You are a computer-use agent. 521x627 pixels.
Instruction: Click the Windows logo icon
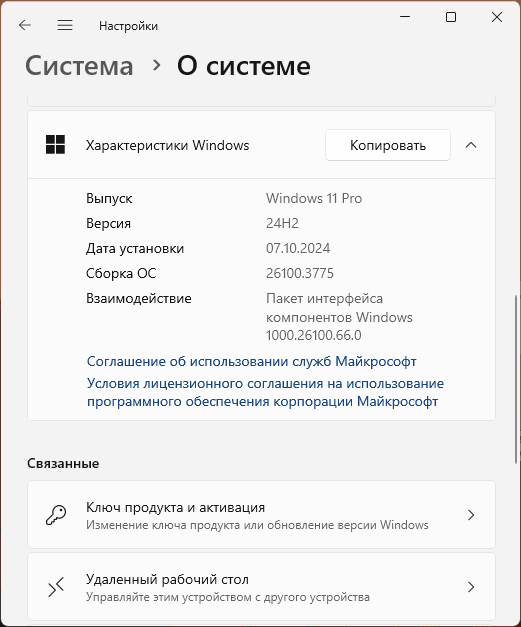pyautogui.click(x=56, y=145)
